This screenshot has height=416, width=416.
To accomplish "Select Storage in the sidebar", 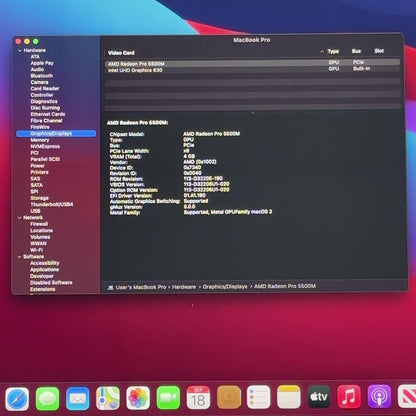I will pos(39,198).
